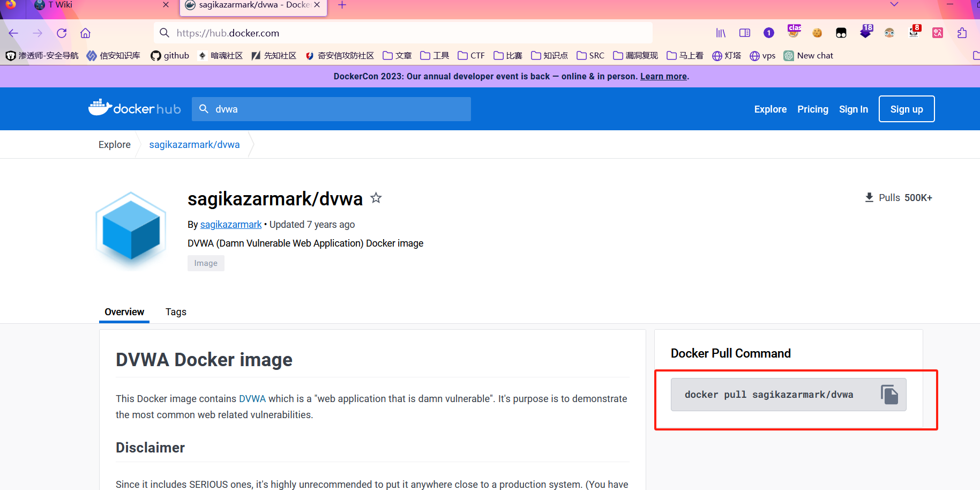Open the browser home page icon
The image size is (980, 490).
[85, 33]
